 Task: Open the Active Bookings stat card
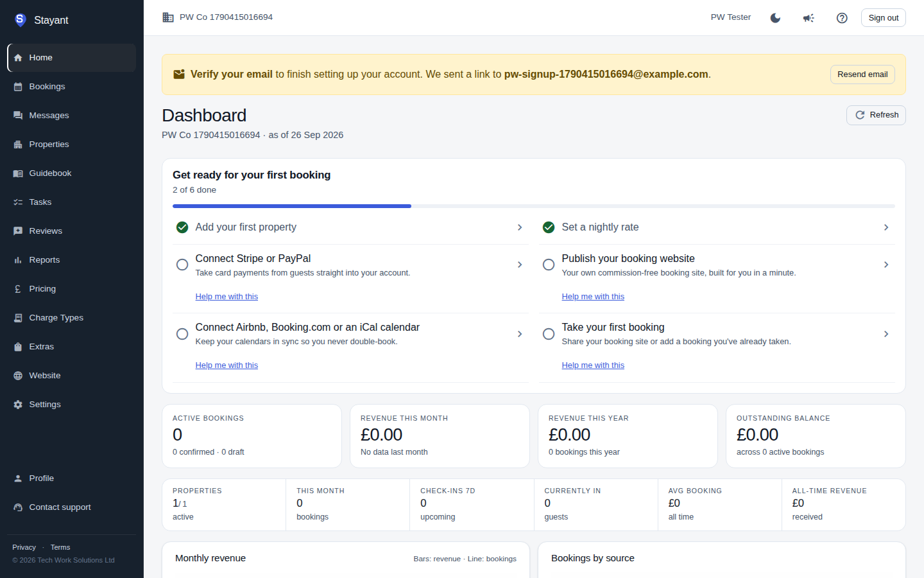(252, 436)
